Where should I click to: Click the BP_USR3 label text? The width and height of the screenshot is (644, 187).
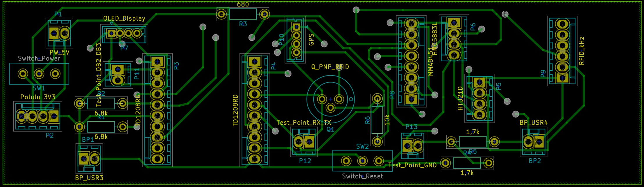[89, 178]
